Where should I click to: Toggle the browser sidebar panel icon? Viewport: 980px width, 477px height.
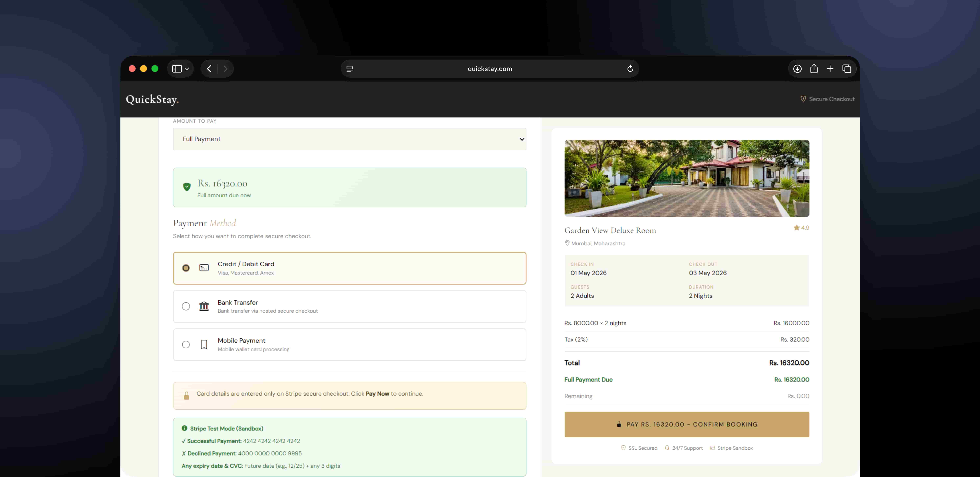click(177, 69)
